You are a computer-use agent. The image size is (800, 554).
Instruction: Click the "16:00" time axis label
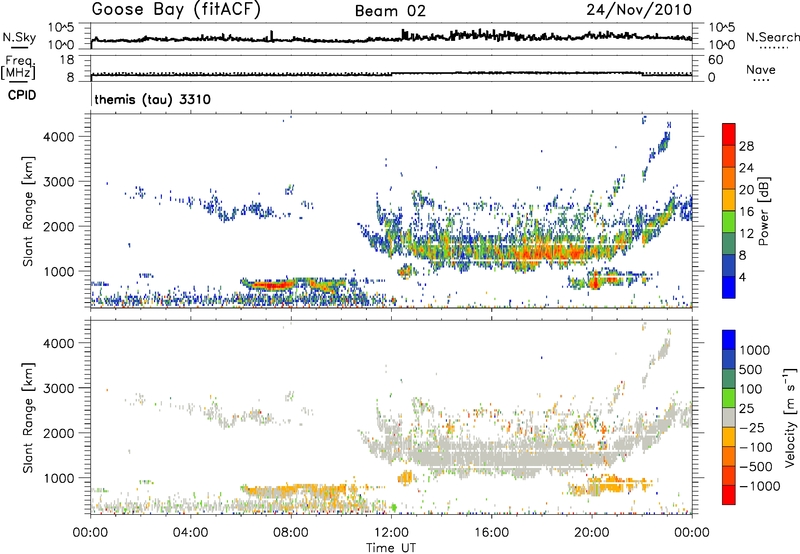click(x=491, y=533)
